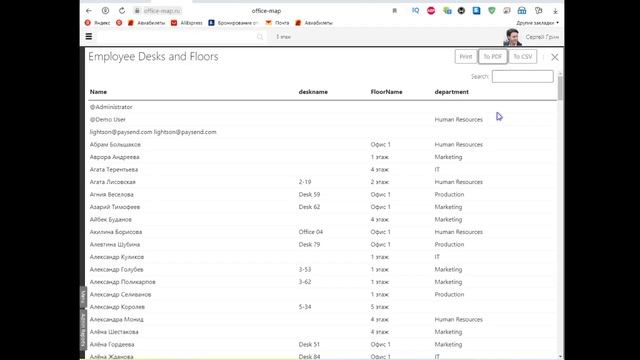Select Александра Монид name
The width and height of the screenshot is (640, 360).
(x=116, y=320)
